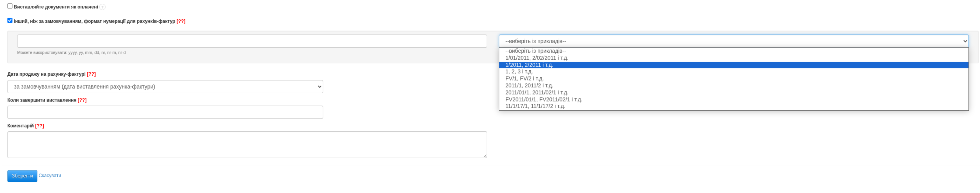Click the [??] hint beside 'Коментарій'

[39, 126]
